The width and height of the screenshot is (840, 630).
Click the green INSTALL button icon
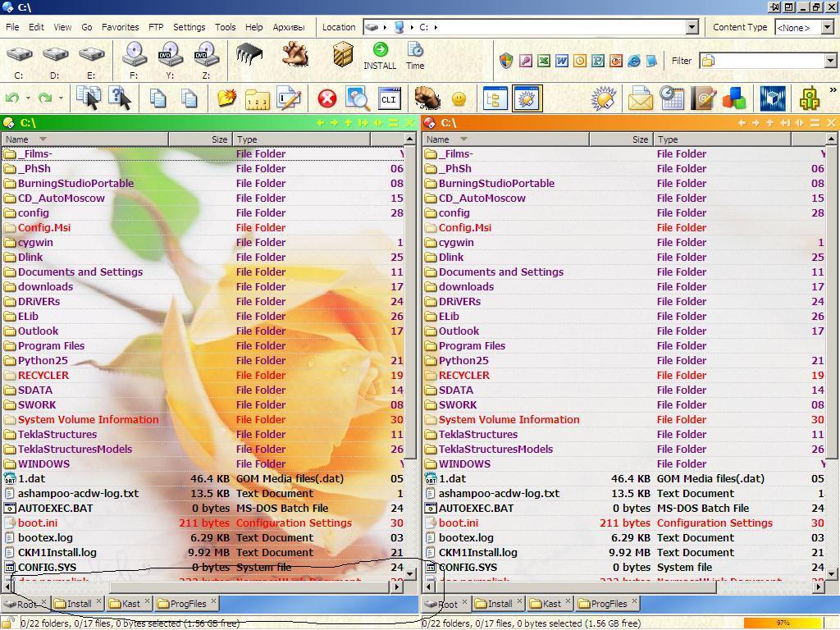pos(380,51)
